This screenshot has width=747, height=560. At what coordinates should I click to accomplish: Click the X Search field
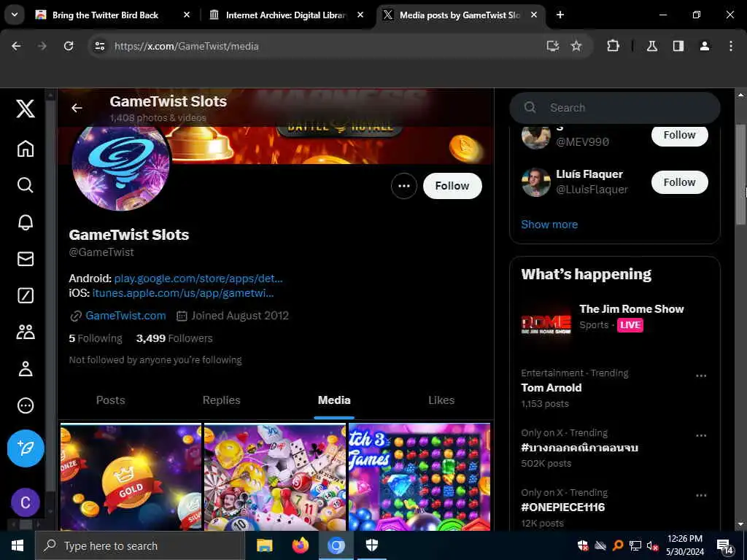[614, 108]
